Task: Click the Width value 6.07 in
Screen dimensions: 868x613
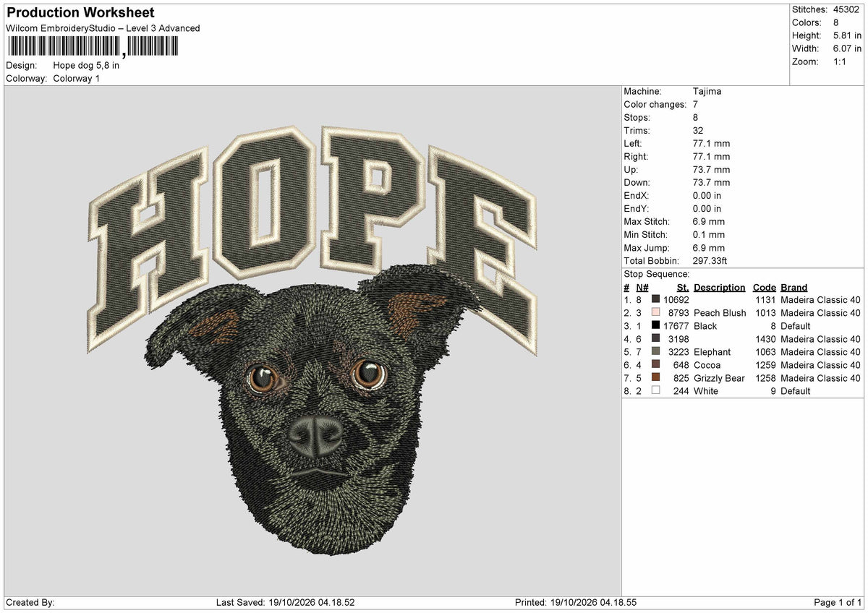Action: click(x=846, y=48)
